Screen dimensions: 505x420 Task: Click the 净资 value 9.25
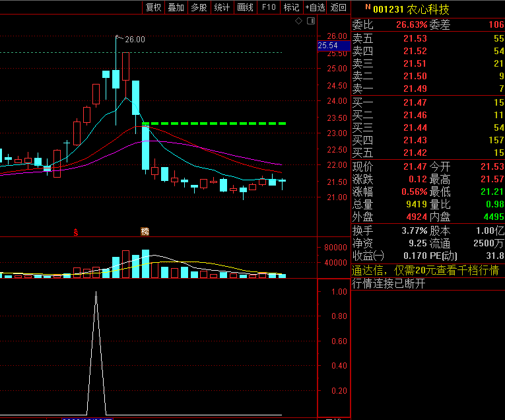pos(418,244)
